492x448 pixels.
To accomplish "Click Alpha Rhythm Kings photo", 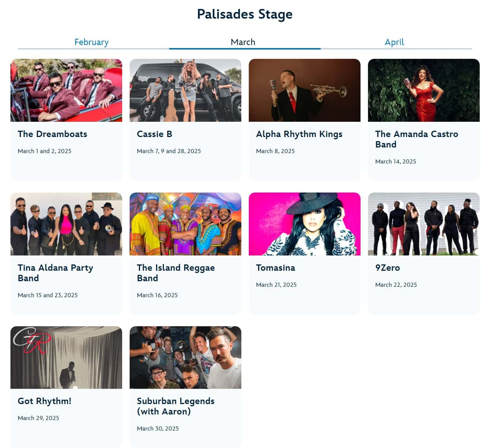I will [x=305, y=90].
